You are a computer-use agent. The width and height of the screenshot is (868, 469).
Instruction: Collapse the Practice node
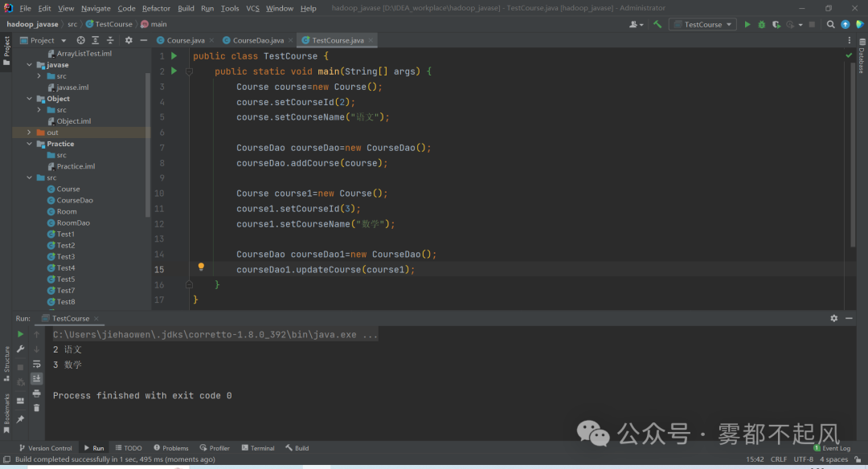(31, 144)
